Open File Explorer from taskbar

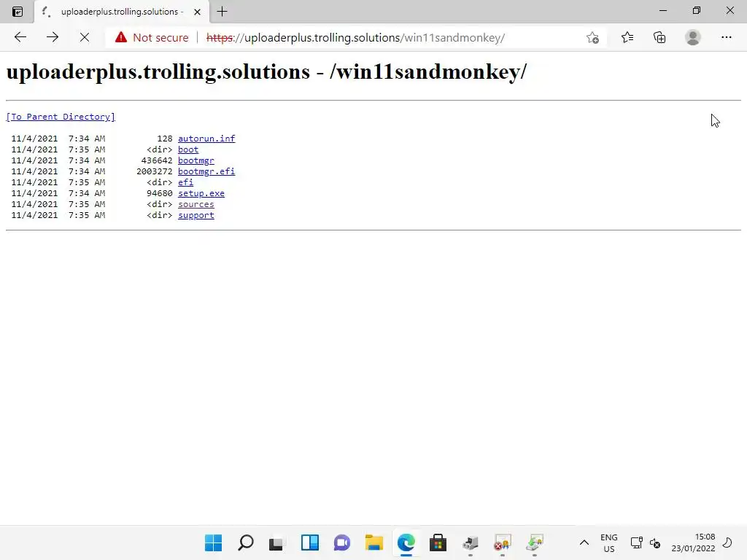[374, 542]
